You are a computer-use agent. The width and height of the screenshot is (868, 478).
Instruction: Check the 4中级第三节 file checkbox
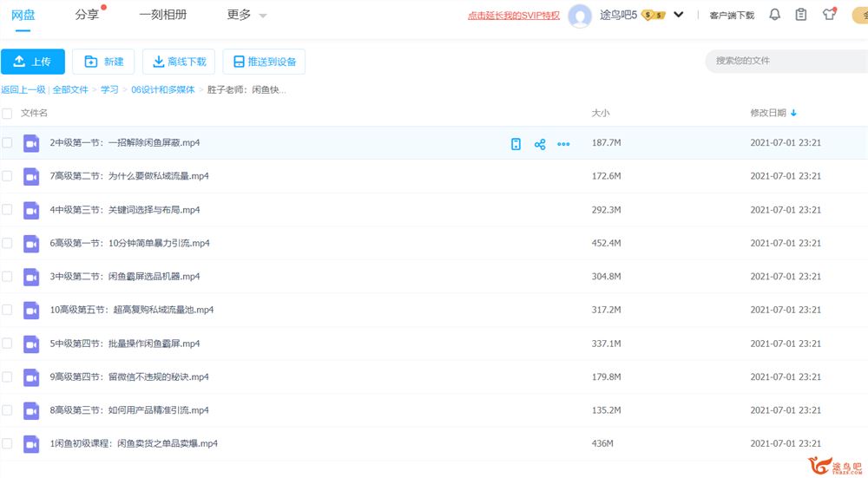(7, 209)
